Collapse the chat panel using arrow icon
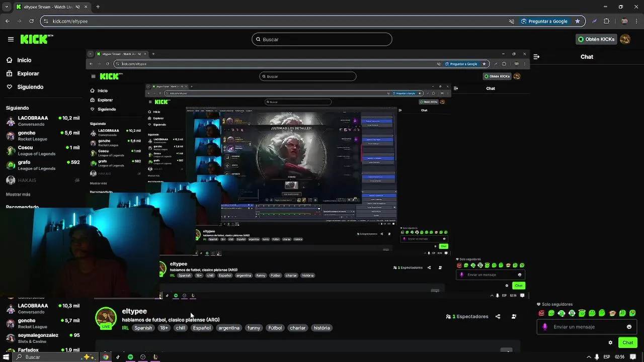Viewport: 644px width, 362px height. click(536, 57)
